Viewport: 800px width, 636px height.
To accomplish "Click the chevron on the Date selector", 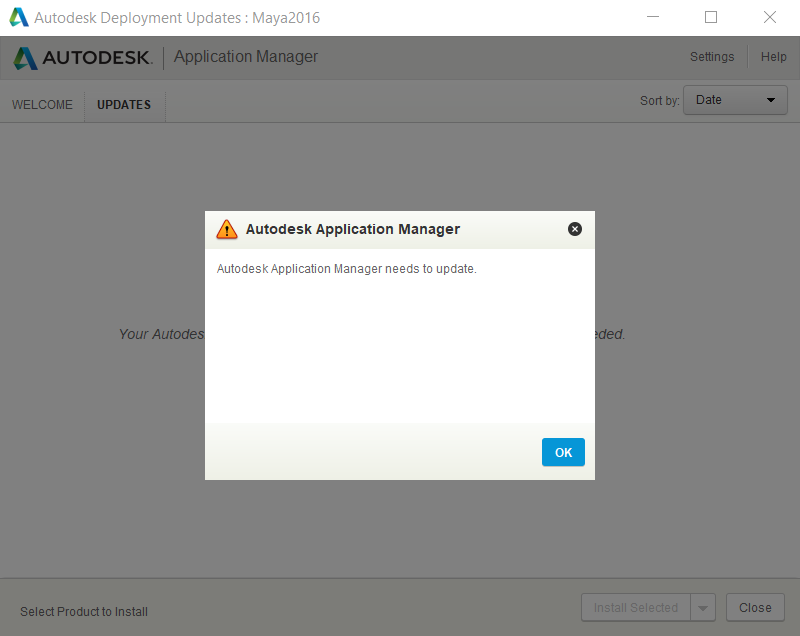I will pyautogui.click(x=771, y=100).
